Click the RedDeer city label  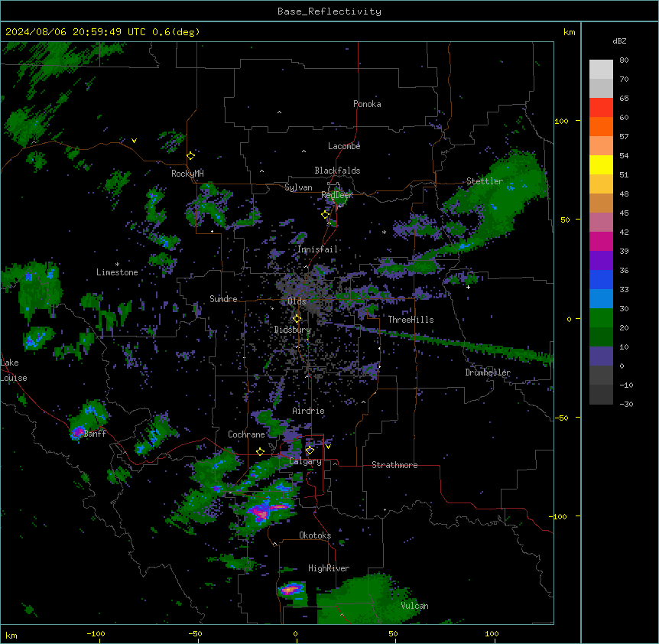pyautogui.click(x=337, y=195)
